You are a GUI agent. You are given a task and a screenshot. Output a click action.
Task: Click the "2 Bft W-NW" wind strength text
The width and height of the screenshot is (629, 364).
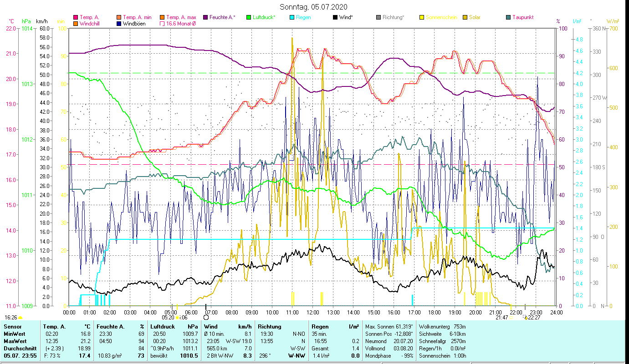tap(221, 356)
